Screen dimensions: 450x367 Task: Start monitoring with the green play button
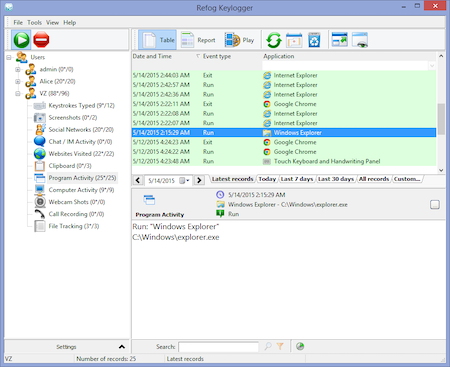21,40
